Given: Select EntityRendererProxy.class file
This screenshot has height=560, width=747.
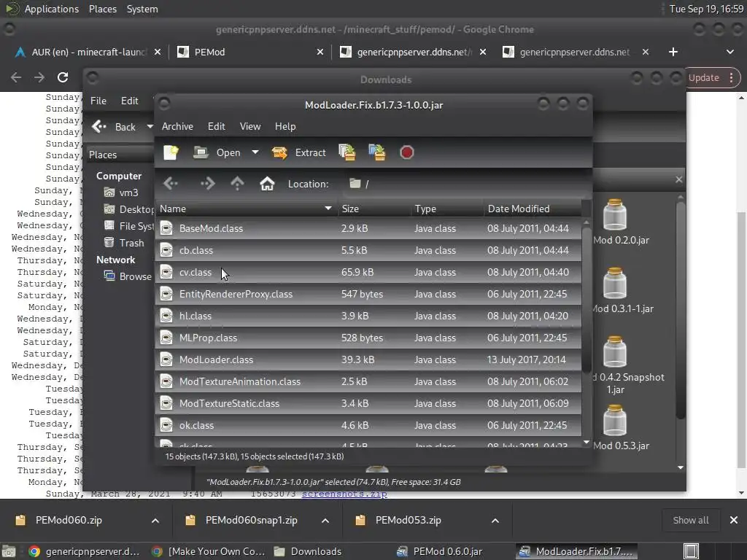Looking at the screenshot, I should 368,294.
